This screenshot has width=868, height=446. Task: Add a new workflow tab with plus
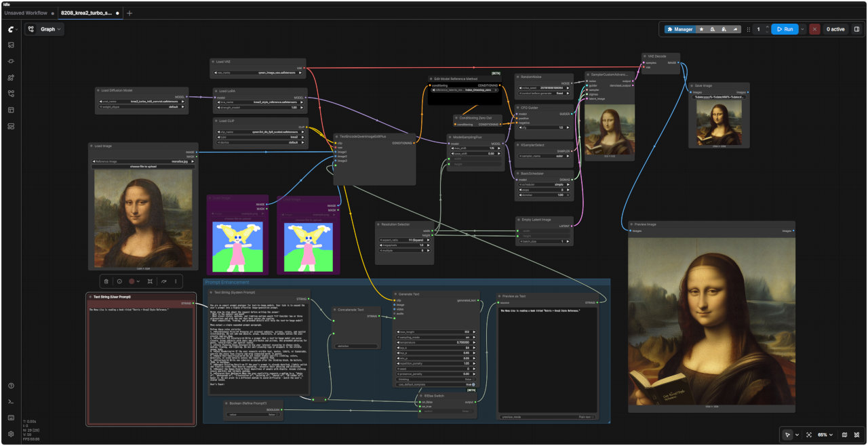click(x=130, y=13)
